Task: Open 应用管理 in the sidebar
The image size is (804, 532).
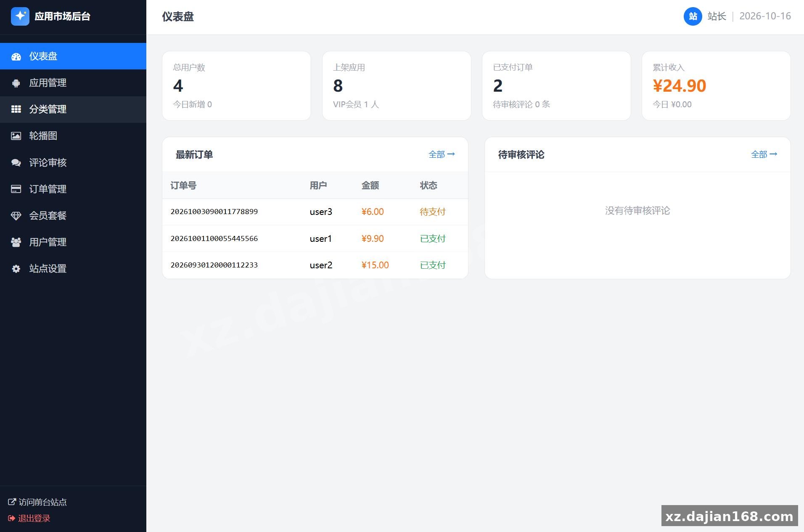Action: click(73, 83)
